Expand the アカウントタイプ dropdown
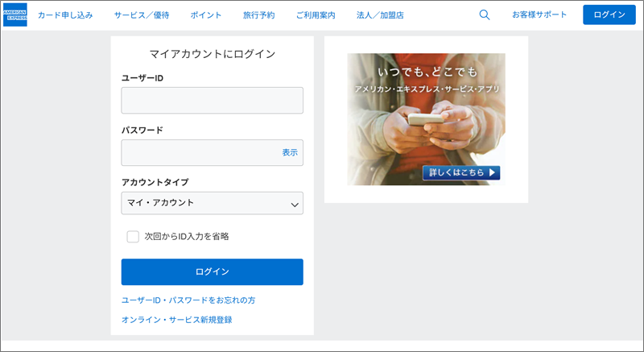This screenshot has height=352, width=644. 212,203
